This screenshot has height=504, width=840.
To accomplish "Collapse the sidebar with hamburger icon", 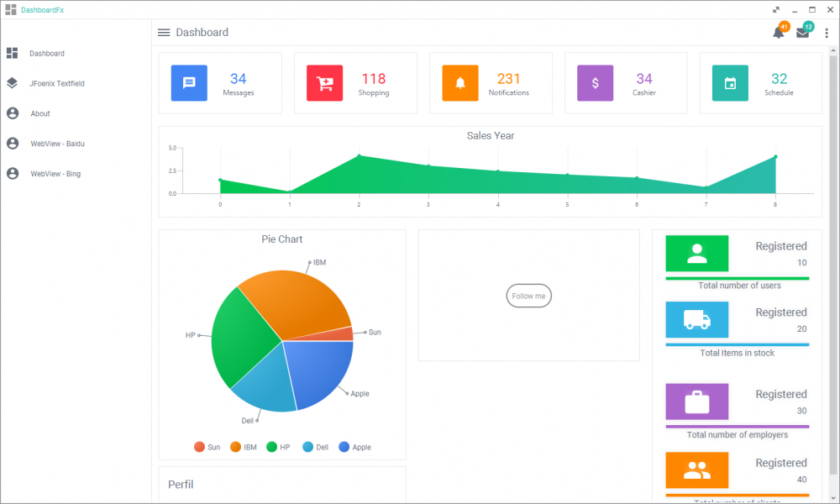I will click(x=163, y=32).
